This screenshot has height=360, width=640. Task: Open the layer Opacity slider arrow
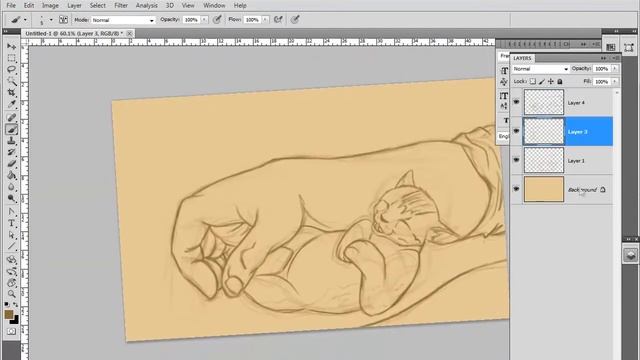[615, 69]
